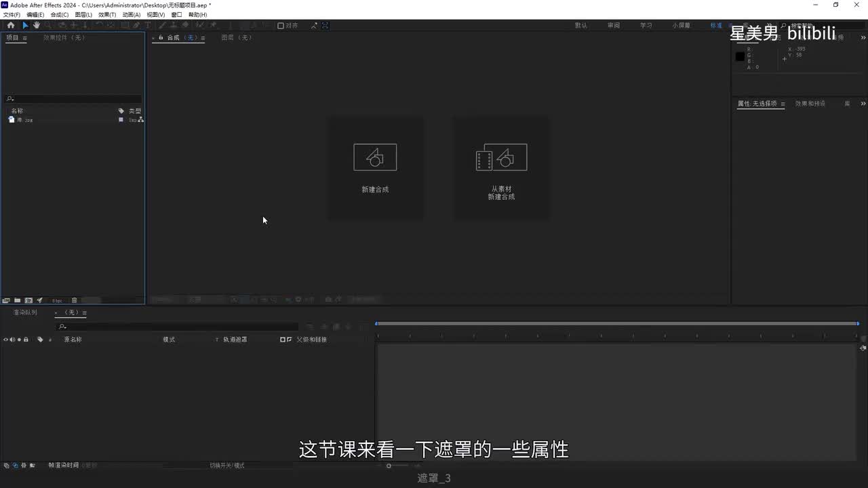Open the 文件(F) menu
The height and width of the screenshot is (488, 868).
[x=12, y=14]
